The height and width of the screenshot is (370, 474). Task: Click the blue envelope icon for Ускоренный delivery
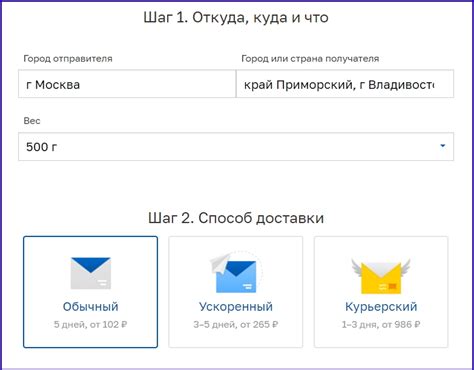(x=236, y=276)
